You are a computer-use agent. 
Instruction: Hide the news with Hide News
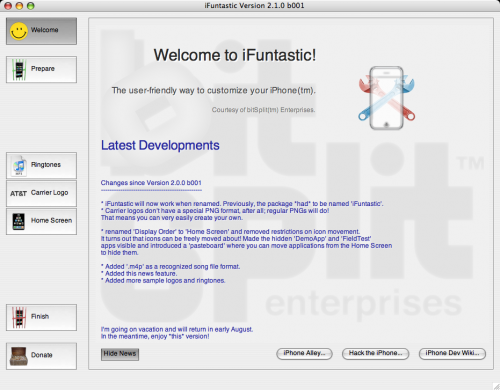tap(120, 354)
